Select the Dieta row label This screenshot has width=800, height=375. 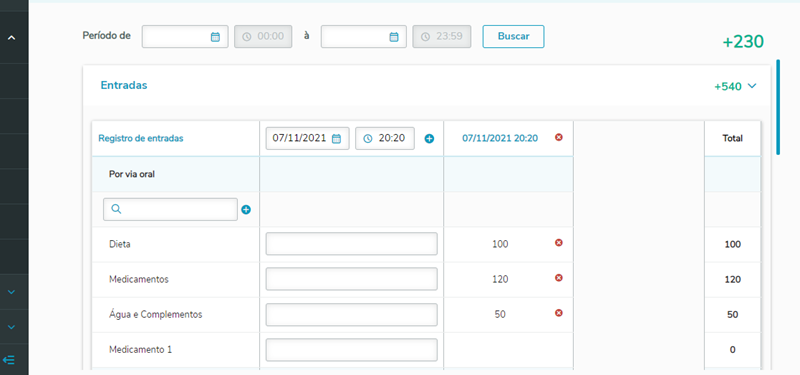pos(120,244)
